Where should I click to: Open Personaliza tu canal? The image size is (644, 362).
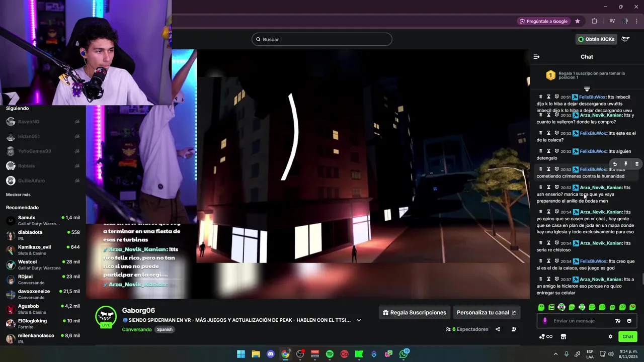pyautogui.click(x=486, y=312)
